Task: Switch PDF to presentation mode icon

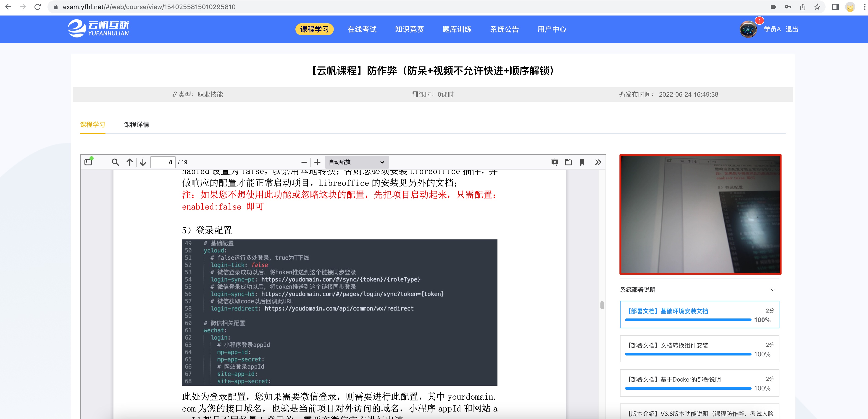Action: tap(554, 162)
